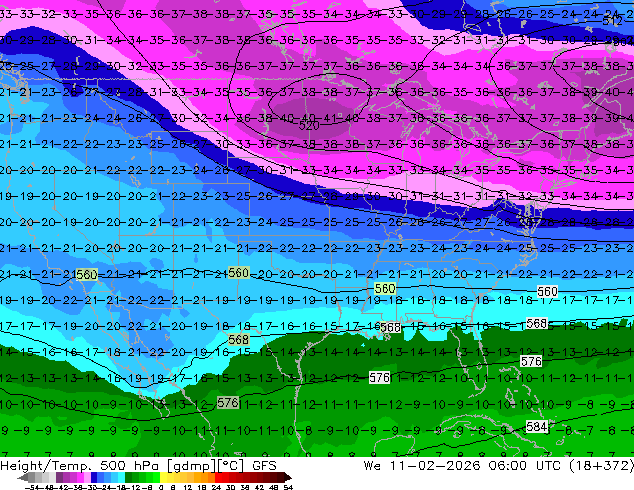634x490 pixels.
Task: Click the easternmost 560 contour label
Action: (547, 291)
